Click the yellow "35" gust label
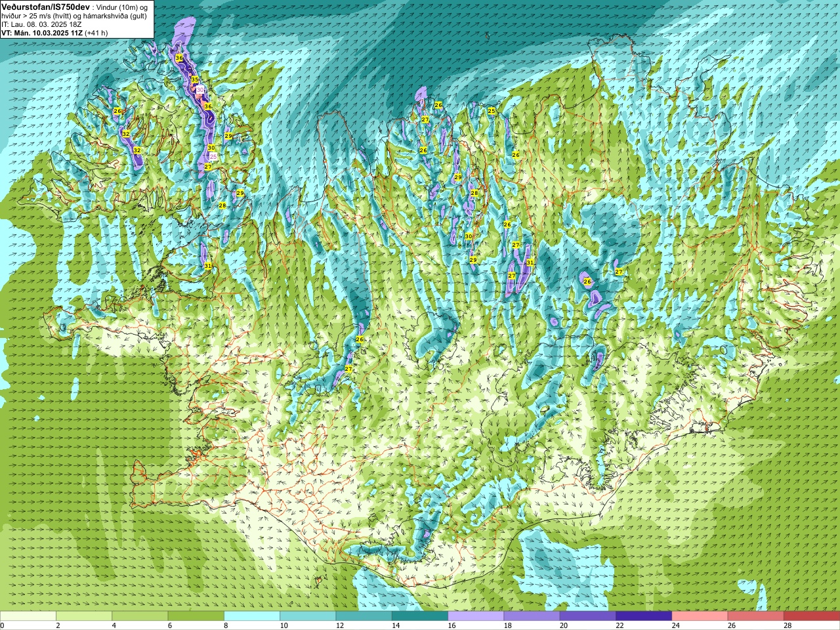840x630 pixels. pyautogui.click(x=195, y=79)
